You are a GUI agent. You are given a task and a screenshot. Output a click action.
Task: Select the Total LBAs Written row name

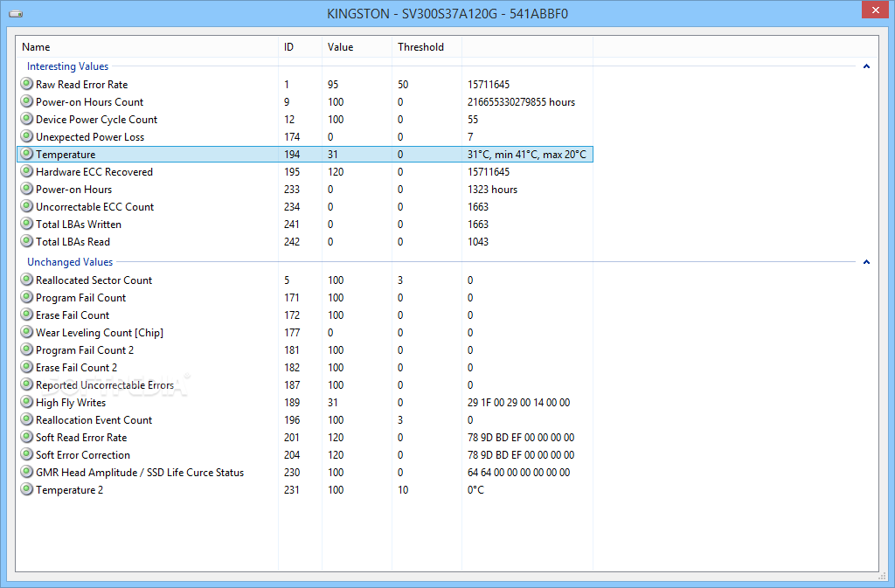click(x=79, y=225)
